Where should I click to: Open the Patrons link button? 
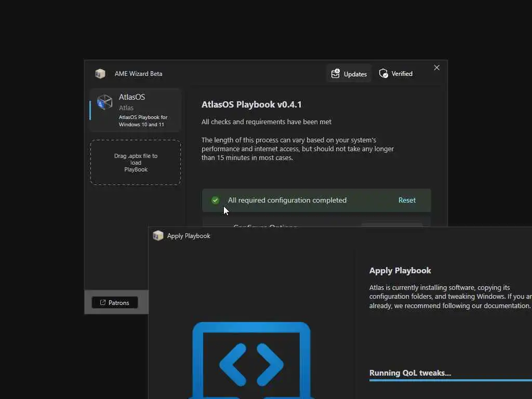(x=115, y=303)
